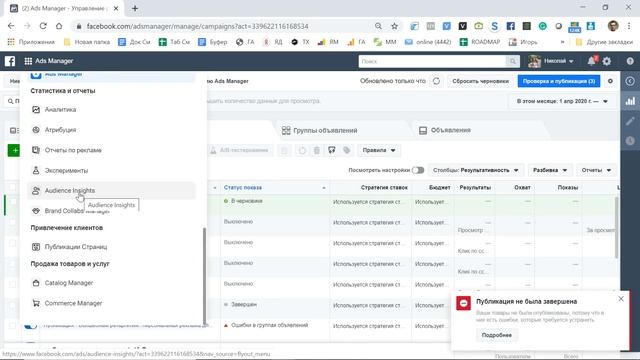The height and width of the screenshot is (360, 640).
Task: Collapse the right sidebar arrow icon
Action: (630, 81)
